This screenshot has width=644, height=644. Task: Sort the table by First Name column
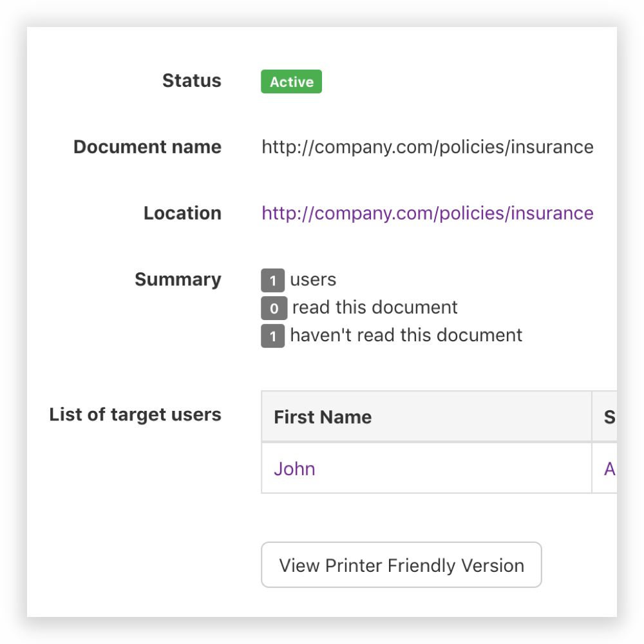point(323,417)
